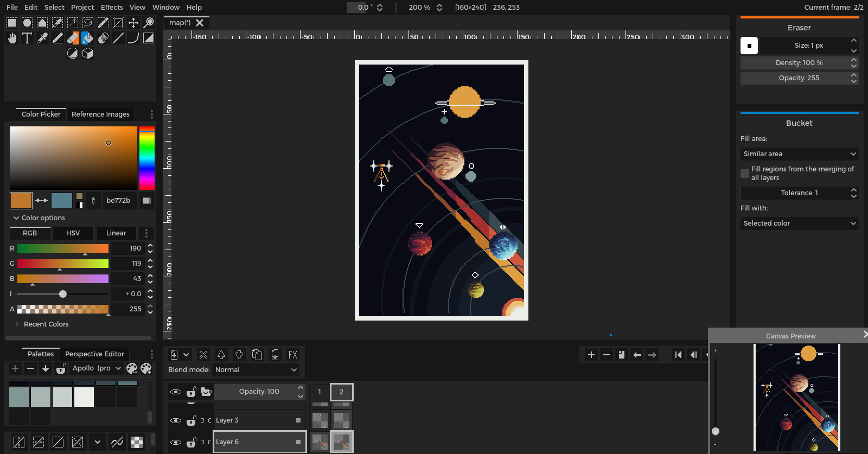The height and width of the screenshot is (454, 868).
Task: Select the Pan hand tool
Action: point(11,38)
